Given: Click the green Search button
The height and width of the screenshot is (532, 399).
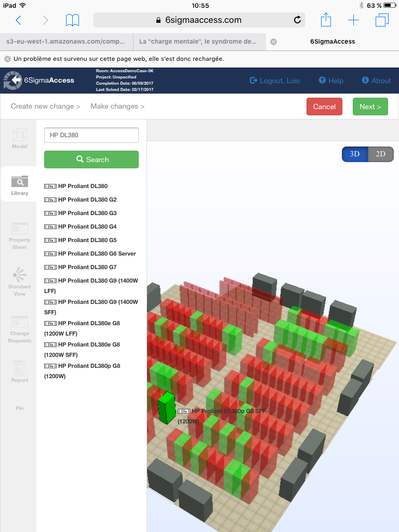Looking at the screenshot, I should (x=91, y=159).
